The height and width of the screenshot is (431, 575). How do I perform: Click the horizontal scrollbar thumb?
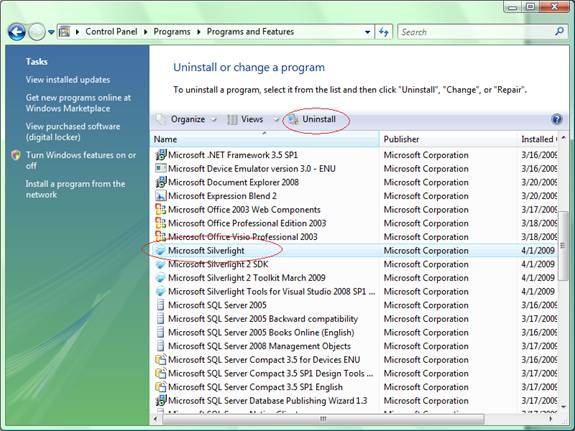(323, 419)
